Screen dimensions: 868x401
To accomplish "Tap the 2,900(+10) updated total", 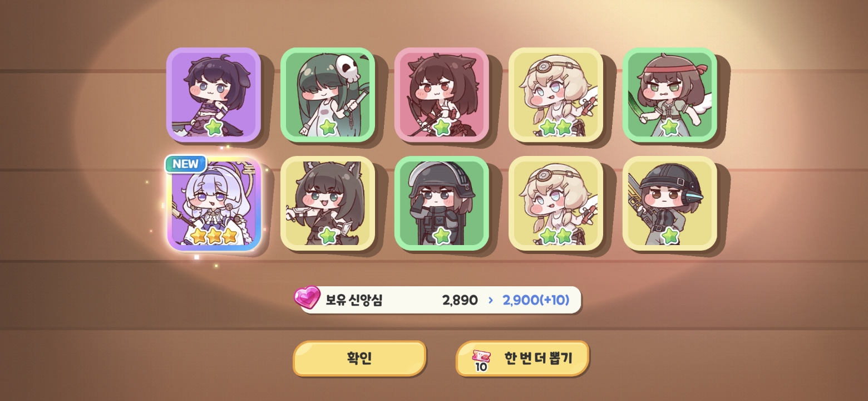I will pos(536,300).
